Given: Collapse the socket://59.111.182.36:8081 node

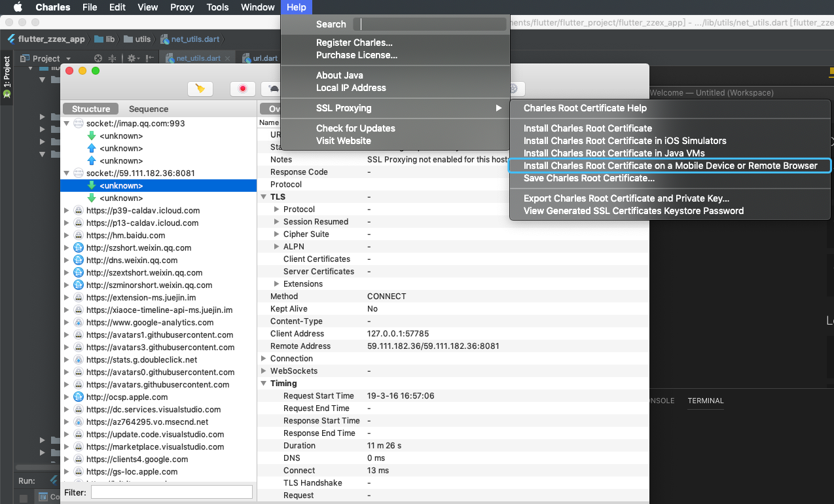Looking at the screenshot, I should (67, 173).
